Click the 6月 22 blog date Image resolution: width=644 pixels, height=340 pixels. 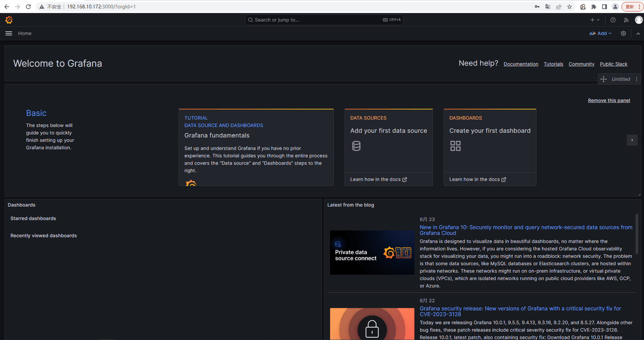click(x=427, y=301)
